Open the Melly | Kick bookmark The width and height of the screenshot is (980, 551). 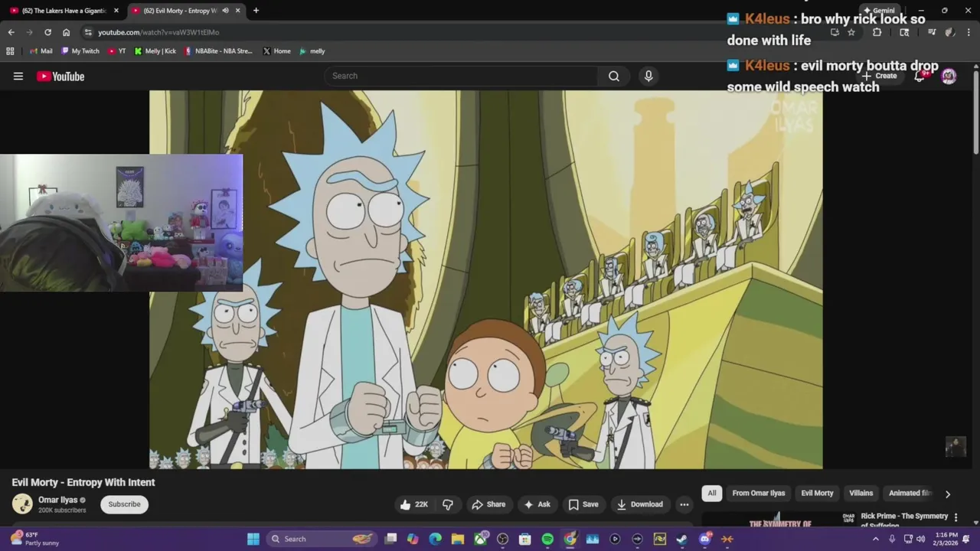point(155,51)
